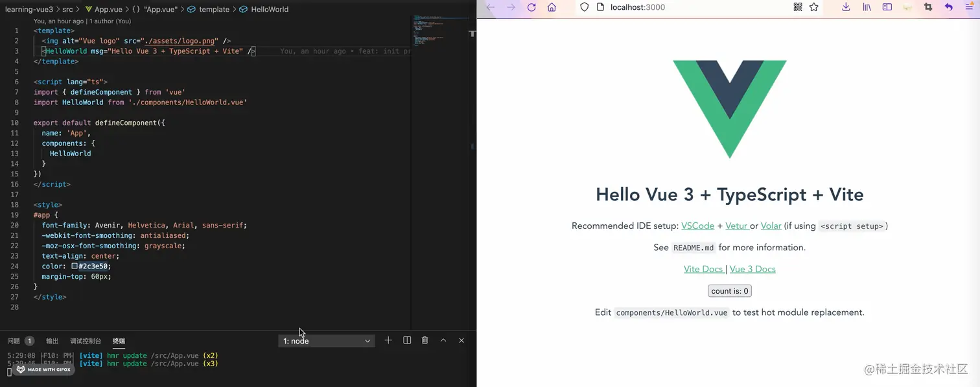
Task: Click the Vue file icon in breadcrumbs
Action: point(89,9)
